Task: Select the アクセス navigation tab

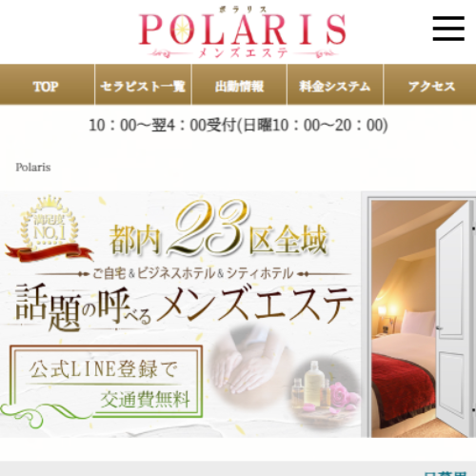Action: pyautogui.click(x=430, y=85)
